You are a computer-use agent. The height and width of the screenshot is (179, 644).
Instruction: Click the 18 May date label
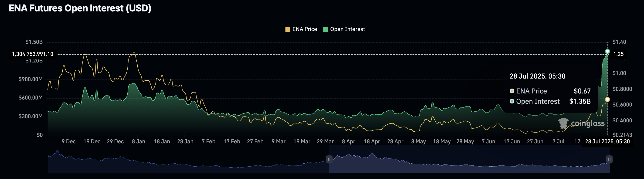point(442,142)
